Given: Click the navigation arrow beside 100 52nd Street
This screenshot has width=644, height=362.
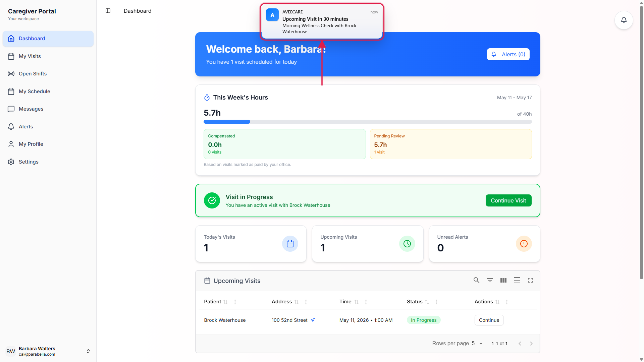Looking at the screenshot, I should tap(313, 320).
